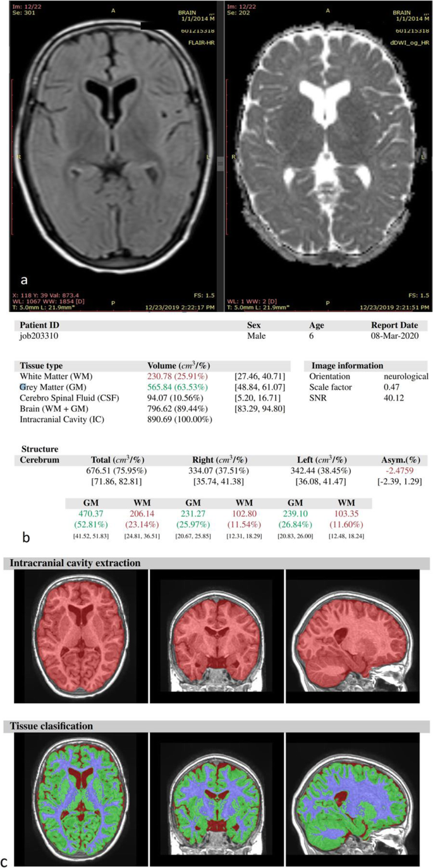Click the left WM value '103.35'

[346, 514]
